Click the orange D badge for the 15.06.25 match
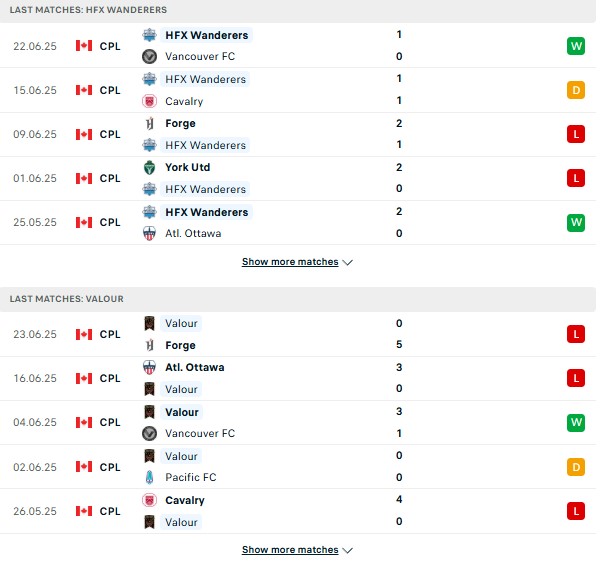Screen dimensions: 604x568 576,90
